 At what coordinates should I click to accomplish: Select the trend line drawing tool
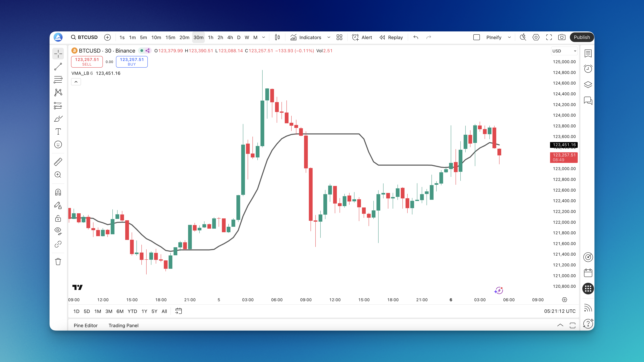click(58, 67)
